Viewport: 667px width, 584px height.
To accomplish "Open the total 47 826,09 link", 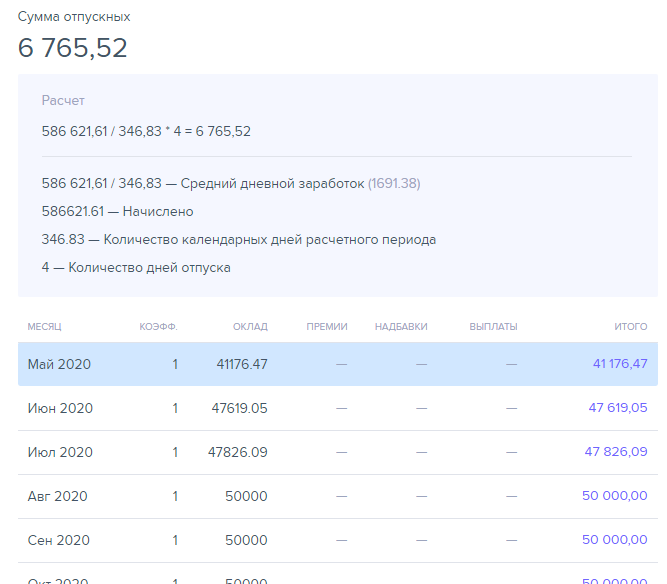I will (616, 453).
